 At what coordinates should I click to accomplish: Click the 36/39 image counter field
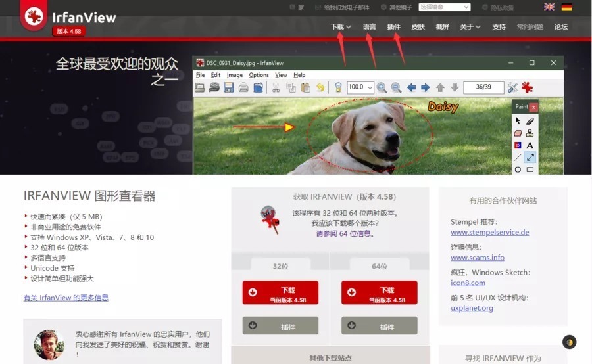pos(483,87)
